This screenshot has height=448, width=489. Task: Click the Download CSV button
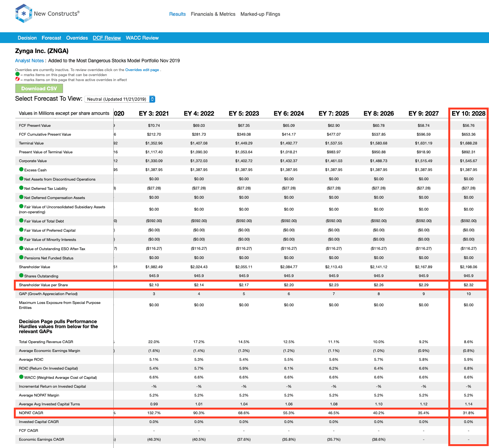tap(39, 88)
